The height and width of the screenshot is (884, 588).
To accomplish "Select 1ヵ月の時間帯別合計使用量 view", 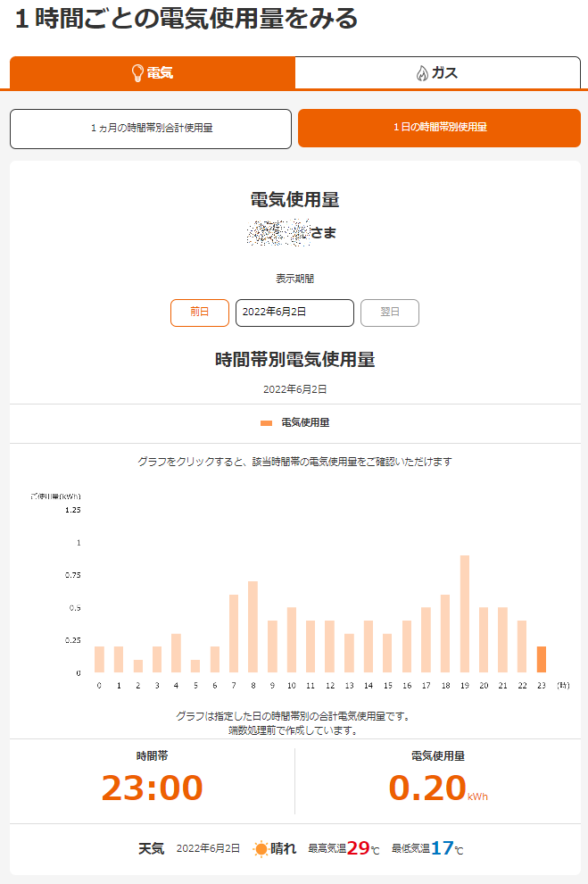I will [151, 129].
